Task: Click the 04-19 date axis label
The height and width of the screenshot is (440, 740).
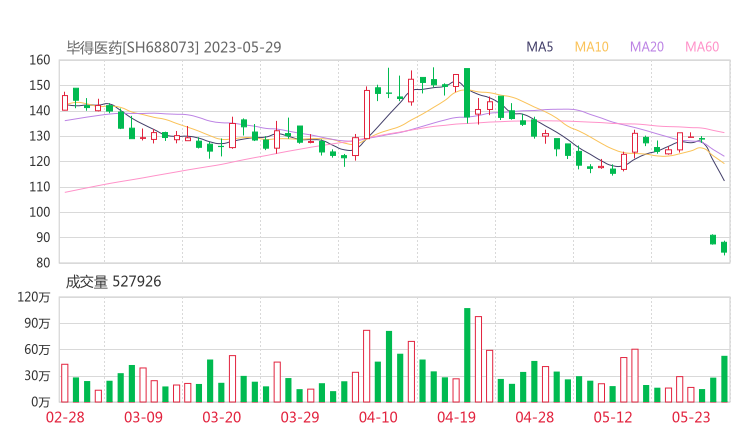Action: pyautogui.click(x=456, y=417)
